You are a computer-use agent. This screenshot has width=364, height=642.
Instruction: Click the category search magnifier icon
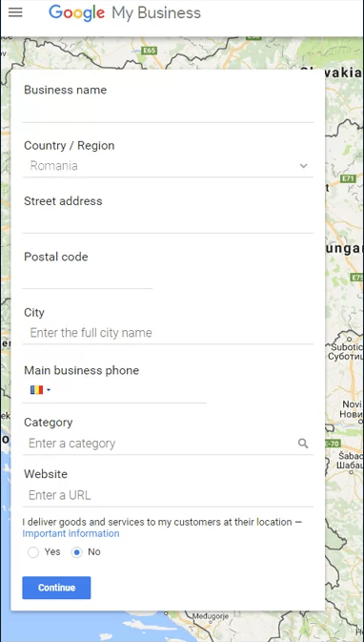(303, 443)
